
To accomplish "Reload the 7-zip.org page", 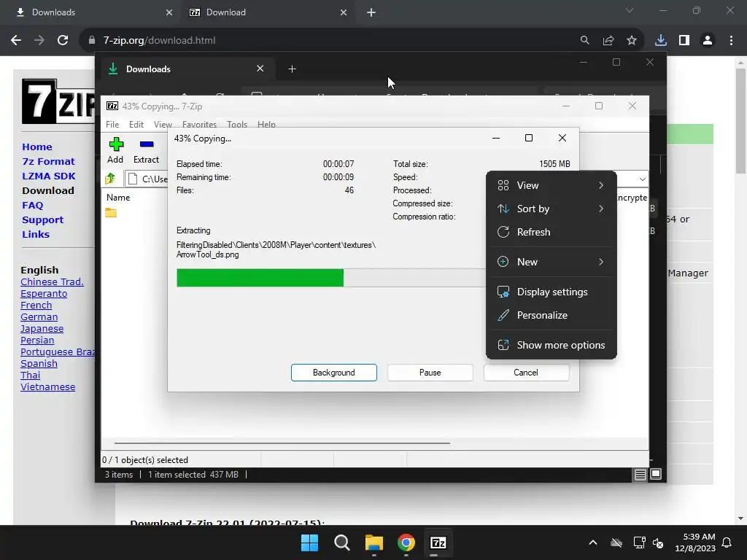I will 63,41.
